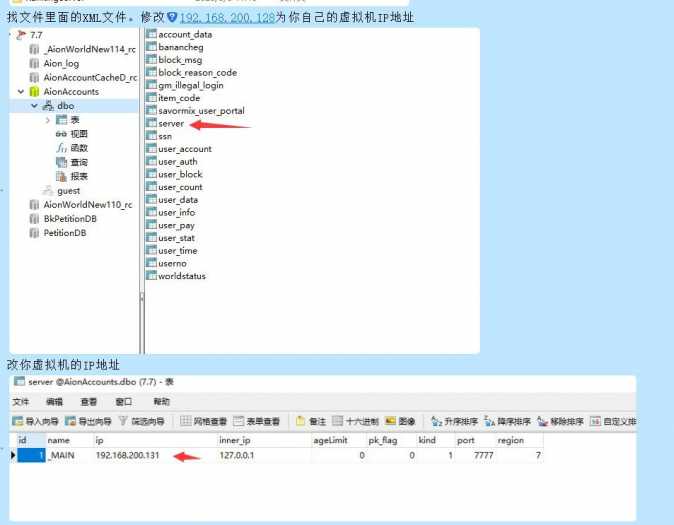
Task: Click the ip column header
Action: 155,440
